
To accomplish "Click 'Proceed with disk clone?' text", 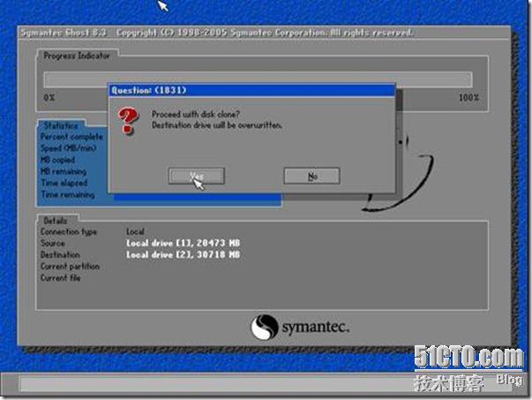I will coord(196,114).
